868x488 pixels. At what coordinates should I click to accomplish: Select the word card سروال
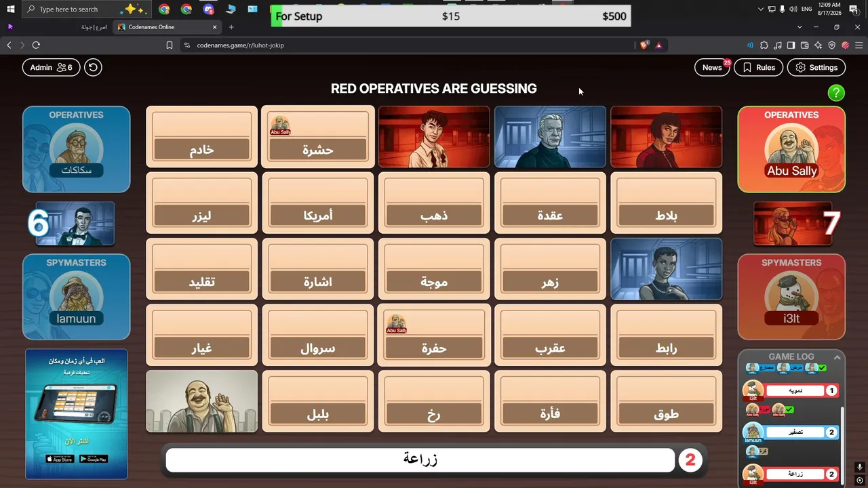click(x=318, y=335)
